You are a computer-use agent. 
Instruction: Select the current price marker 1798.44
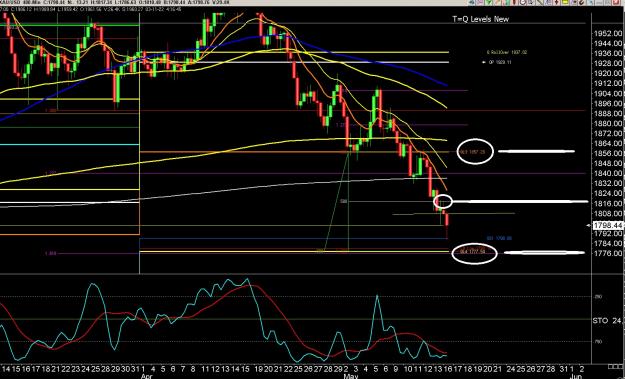607,226
